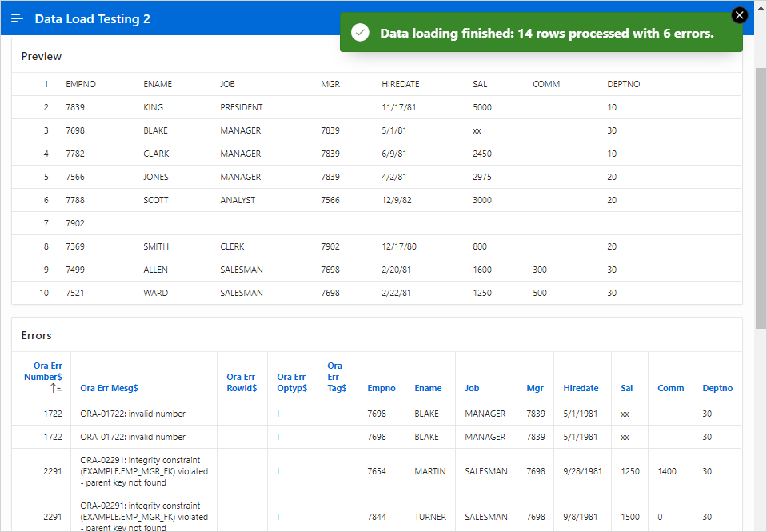
Task: Click the Data Load Testing 2 title
Action: pyautogui.click(x=93, y=18)
